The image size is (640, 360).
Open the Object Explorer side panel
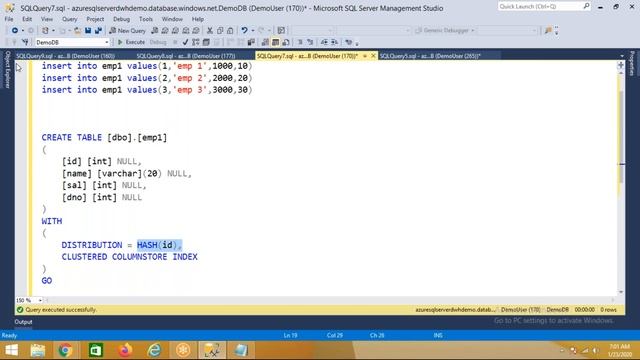tap(7, 70)
